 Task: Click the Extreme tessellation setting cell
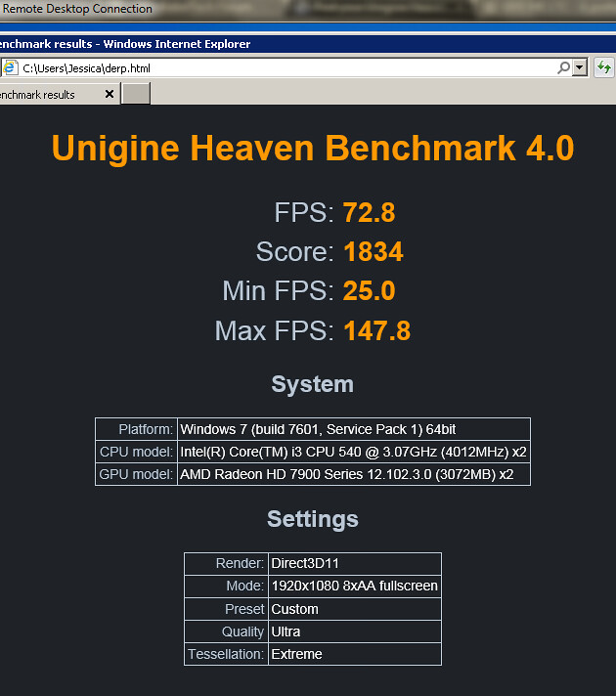click(x=354, y=654)
